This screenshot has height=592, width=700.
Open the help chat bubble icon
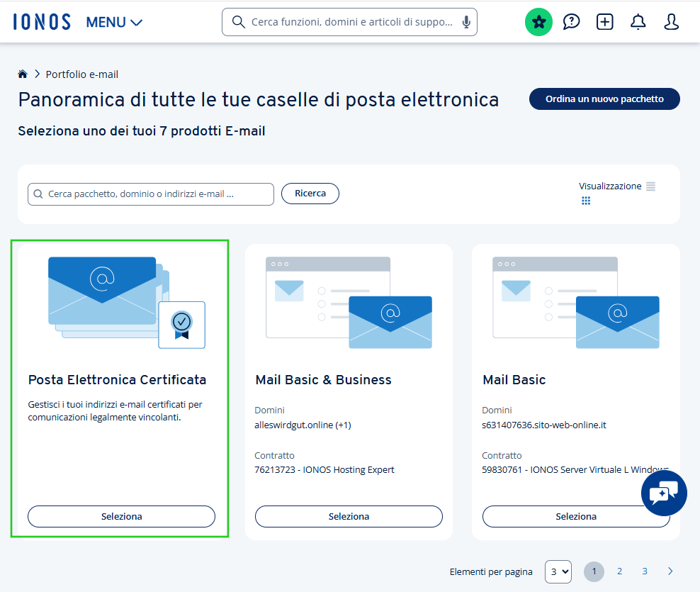click(x=571, y=22)
